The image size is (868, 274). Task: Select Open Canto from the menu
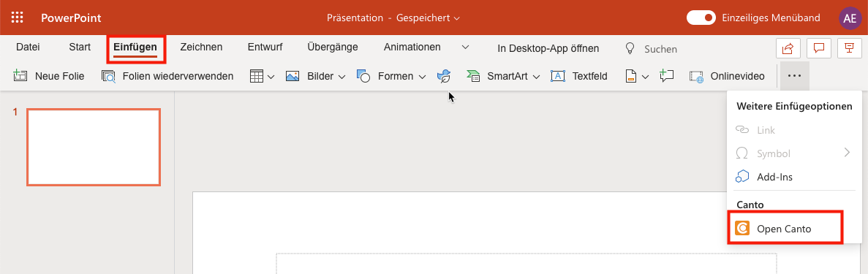coord(785,228)
